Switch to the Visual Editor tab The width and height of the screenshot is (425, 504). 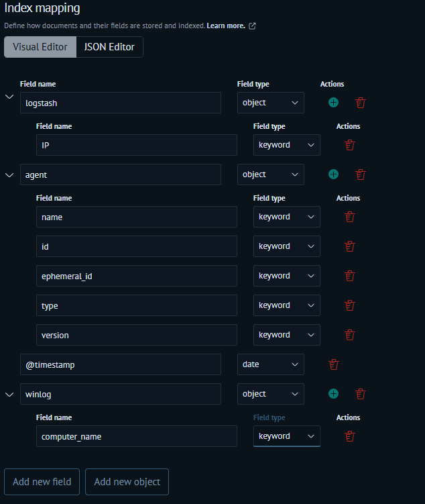click(40, 47)
